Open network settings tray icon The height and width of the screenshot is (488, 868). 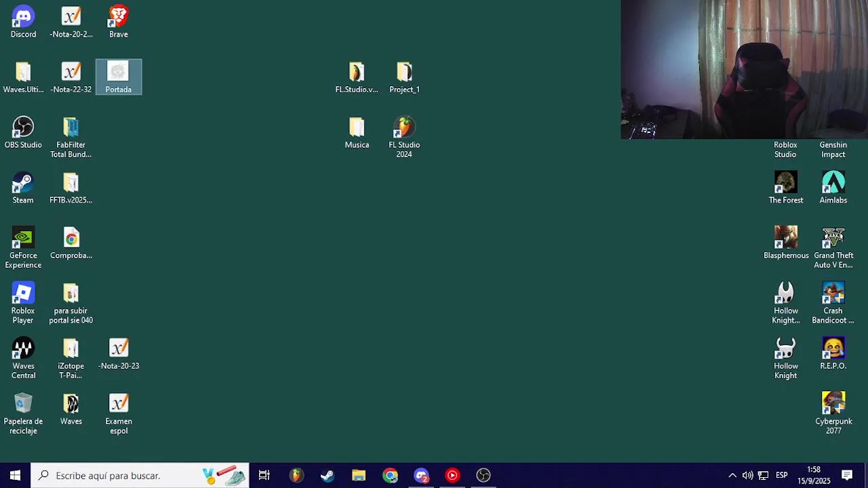[763, 475]
